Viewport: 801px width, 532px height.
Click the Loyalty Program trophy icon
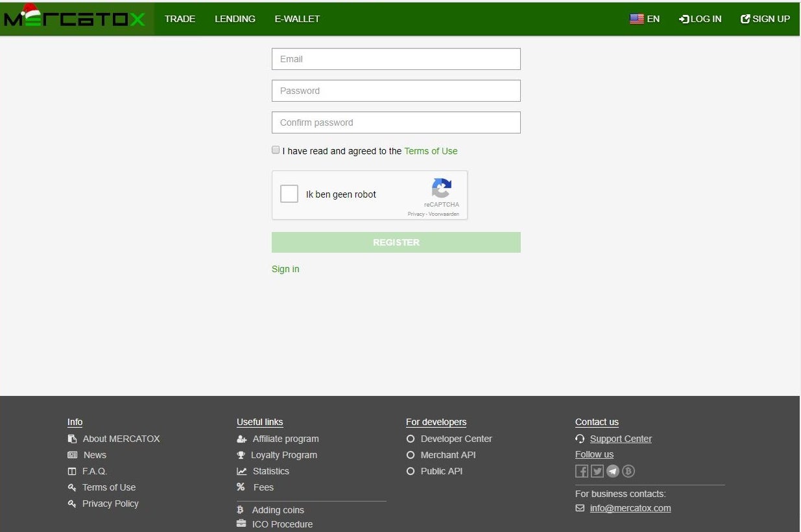241,455
